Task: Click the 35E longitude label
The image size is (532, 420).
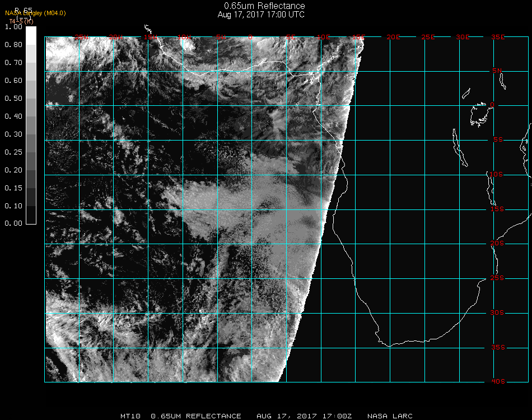Action: point(498,38)
